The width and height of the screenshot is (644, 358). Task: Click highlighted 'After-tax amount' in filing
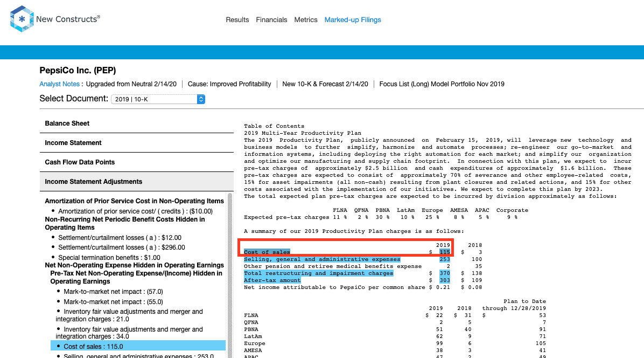pyautogui.click(x=272, y=280)
